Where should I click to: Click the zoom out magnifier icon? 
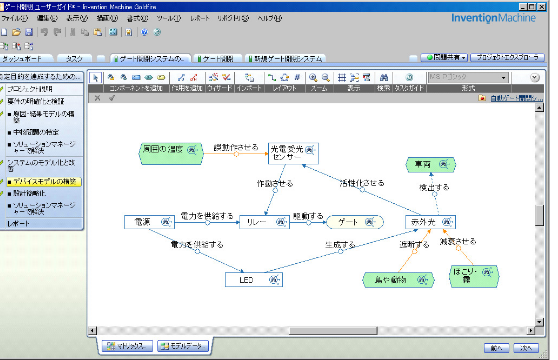[x=326, y=78]
